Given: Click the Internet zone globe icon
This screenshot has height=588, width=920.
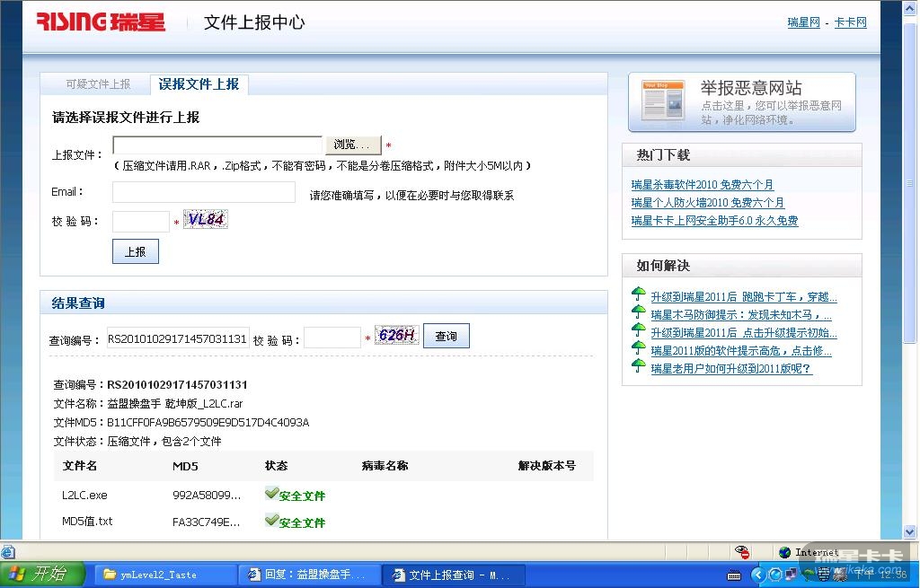Looking at the screenshot, I should (784, 552).
